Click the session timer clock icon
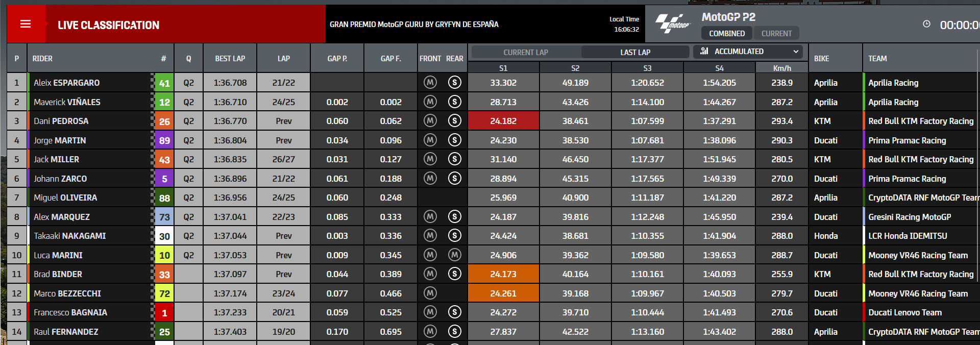The width and height of the screenshot is (980, 345). pyautogui.click(x=926, y=24)
